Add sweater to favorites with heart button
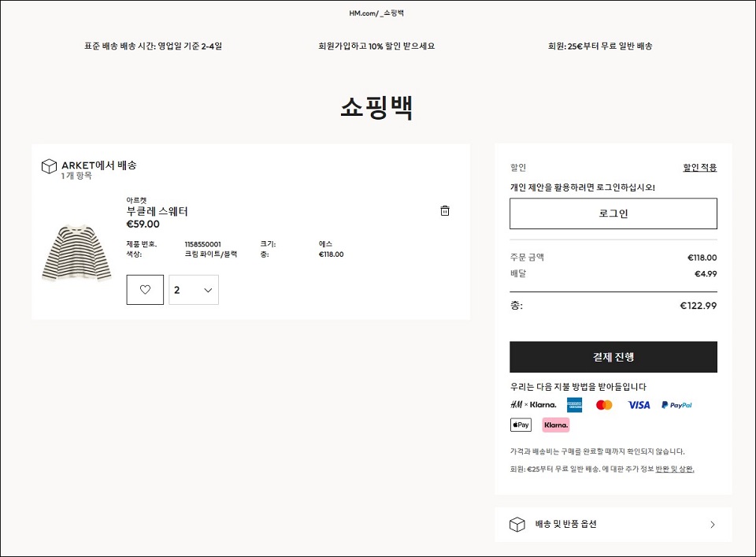The height and width of the screenshot is (557, 756). [x=145, y=290]
